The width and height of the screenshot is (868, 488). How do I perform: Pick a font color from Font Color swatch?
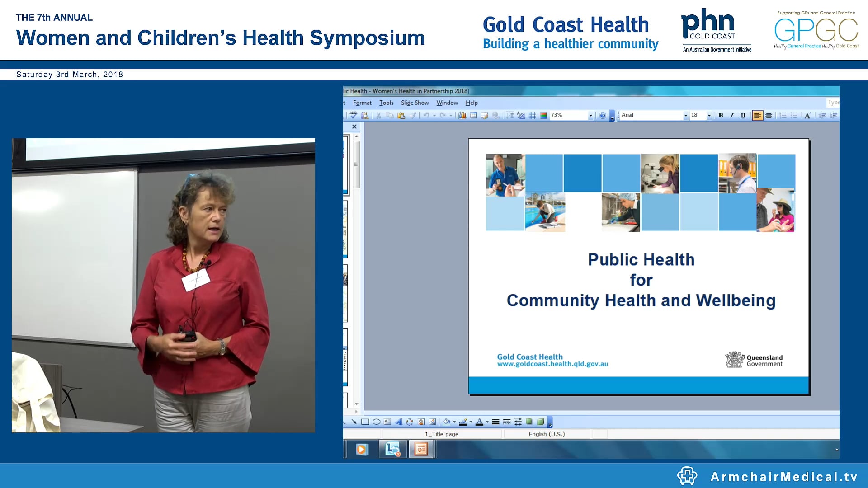click(479, 422)
